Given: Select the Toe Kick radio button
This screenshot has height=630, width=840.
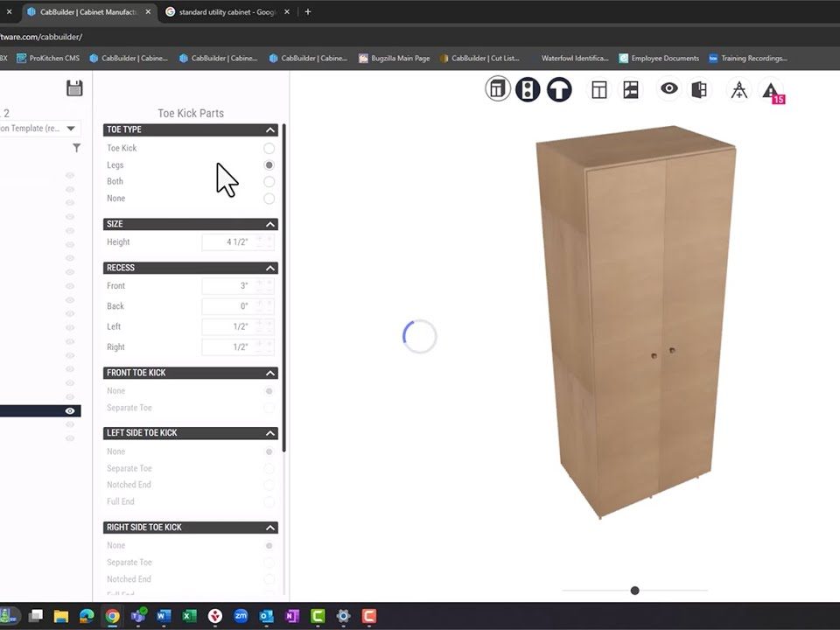Looking at the screenshot, I should [269, 148].
